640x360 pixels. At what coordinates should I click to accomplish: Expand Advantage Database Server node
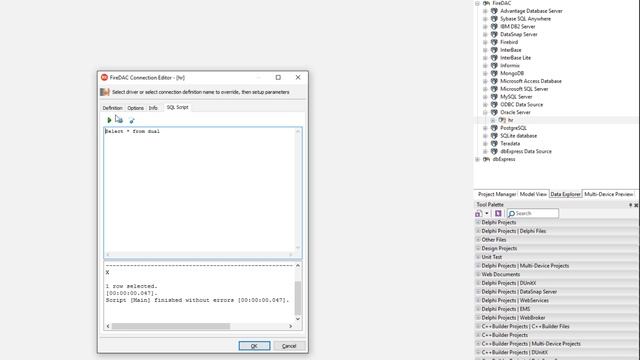pos(485,11)
